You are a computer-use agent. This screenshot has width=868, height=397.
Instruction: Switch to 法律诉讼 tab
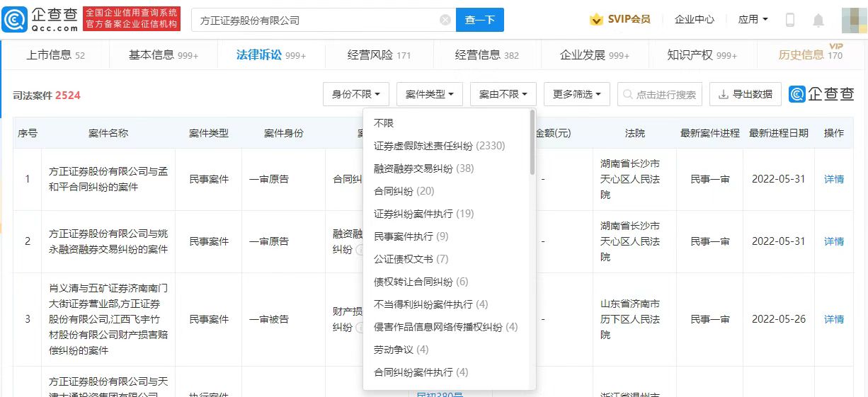(x=271, y=54)
